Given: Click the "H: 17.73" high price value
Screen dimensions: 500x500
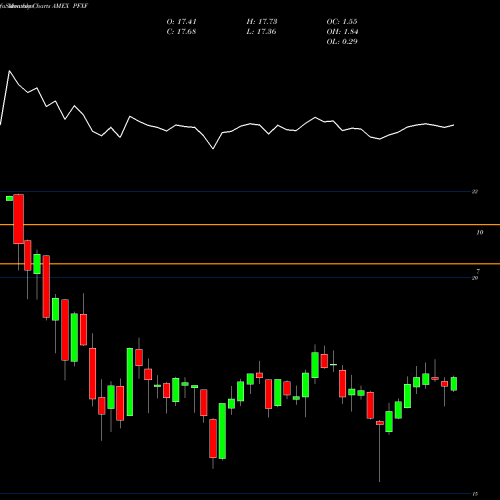Looking at the screenshot, I should [262, 22].
